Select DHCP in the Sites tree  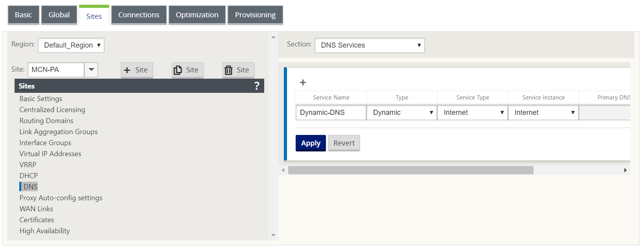[29, 176]
